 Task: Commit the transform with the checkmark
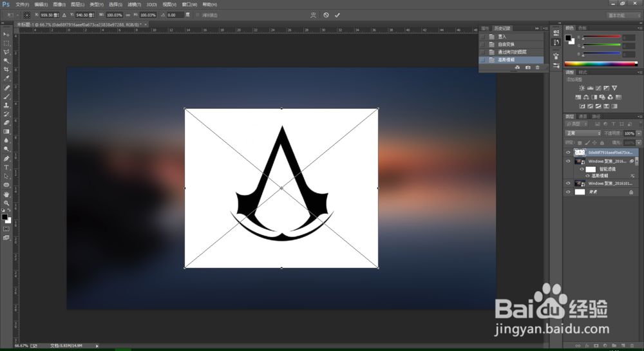pyautogui.click(x=337, y=15)
